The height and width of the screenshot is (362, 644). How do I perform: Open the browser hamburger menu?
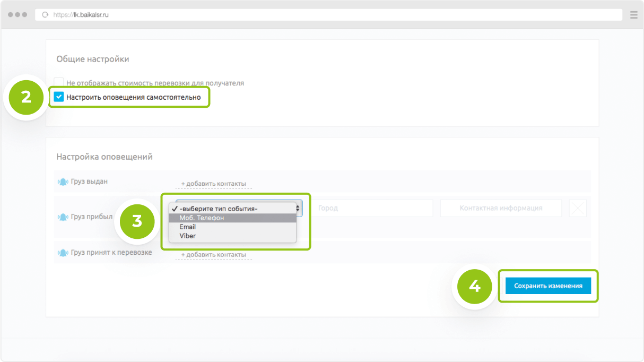click(633, 15)
